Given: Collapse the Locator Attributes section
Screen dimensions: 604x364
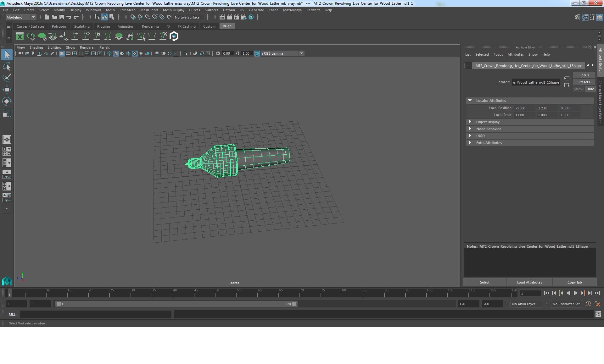Looking at the screenshot, I should (x=470, y=101).
